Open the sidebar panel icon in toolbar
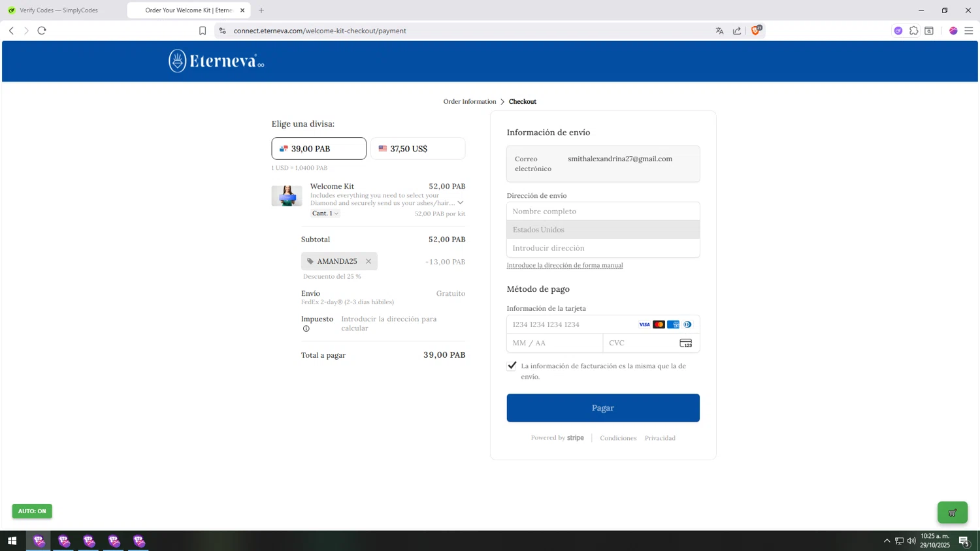Viewport: 980px width, 551px height. click(929, 31)
